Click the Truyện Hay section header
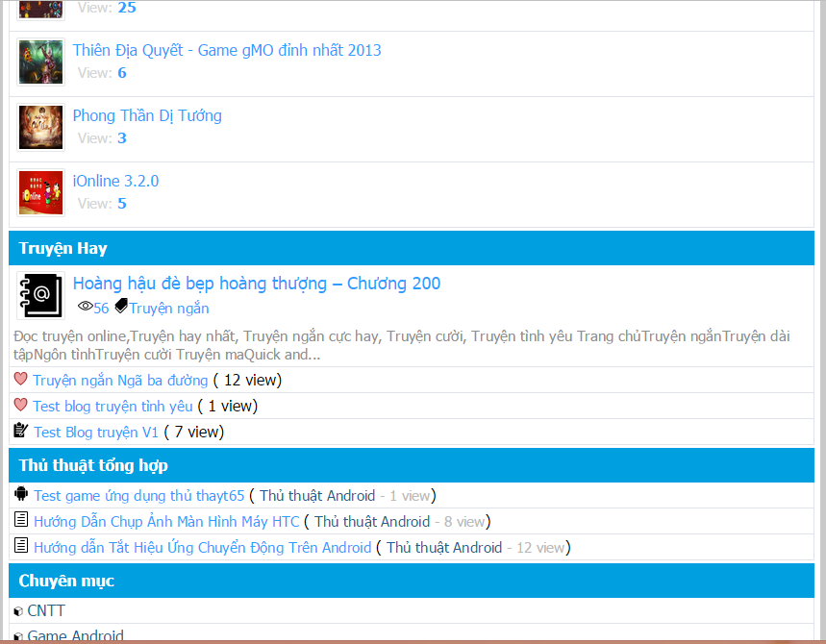 412,248
